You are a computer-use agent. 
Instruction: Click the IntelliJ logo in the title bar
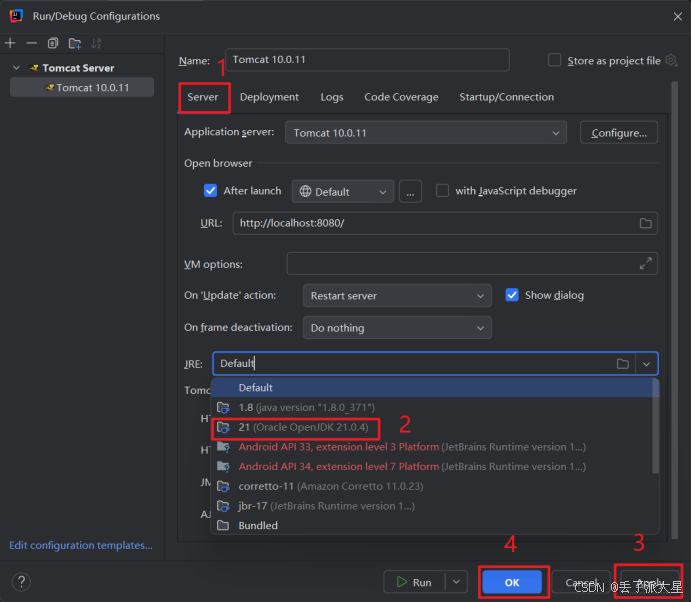[x=16, y=16]
